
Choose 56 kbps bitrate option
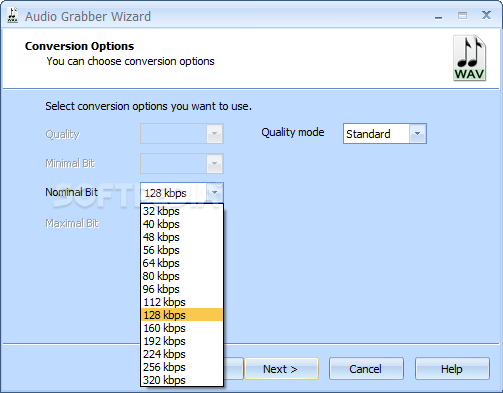(182, 250)
